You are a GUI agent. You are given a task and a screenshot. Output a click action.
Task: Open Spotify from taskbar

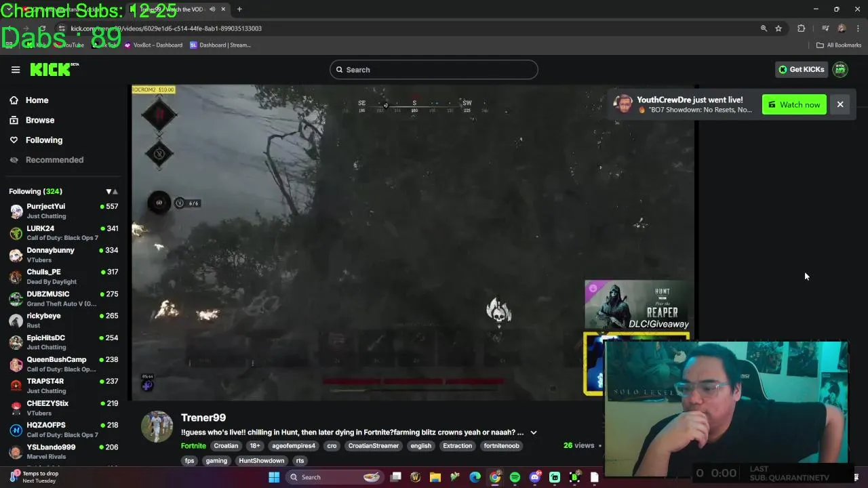515,477
